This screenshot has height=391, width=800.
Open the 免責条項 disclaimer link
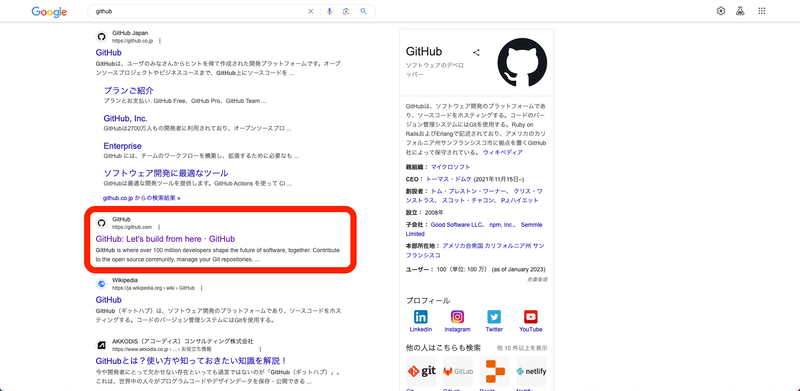537,279
